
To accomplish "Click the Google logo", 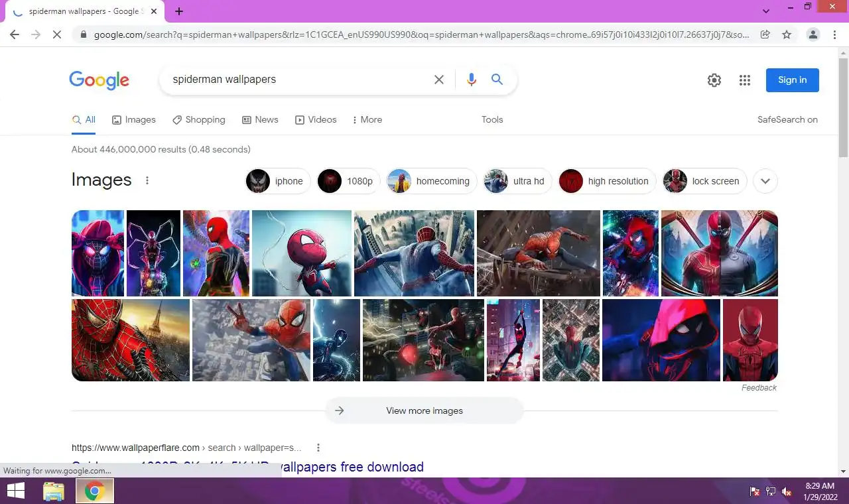I will coord(99,80).
